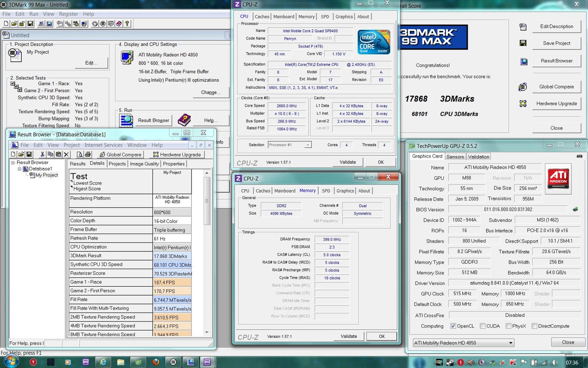Click the Hardware Upgrade icon in score window

pyautogui.click(x=523, y=103)
